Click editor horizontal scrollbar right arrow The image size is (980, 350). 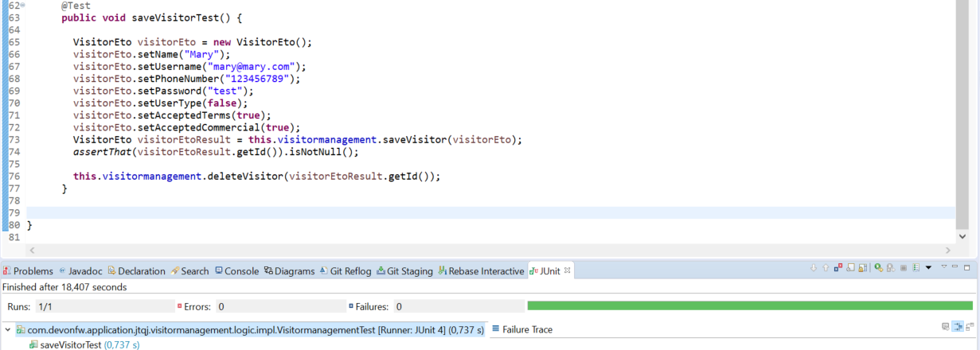[x=947, y=250]
